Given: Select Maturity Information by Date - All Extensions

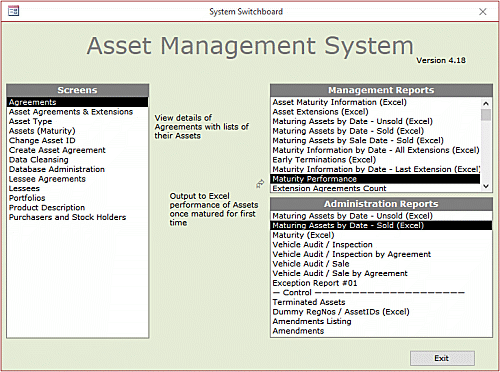Looking at the screenshot, I should pos(376,150).
